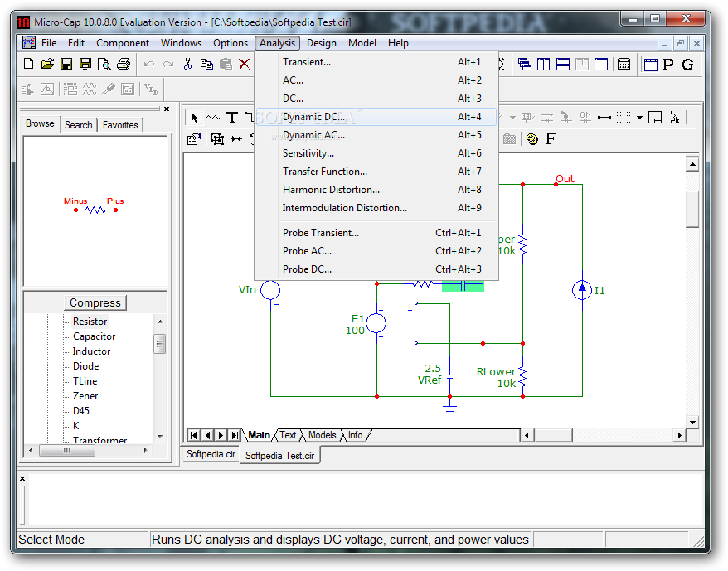
Task: Go to the first page tab arrow
Action: [x=193, y=435]
